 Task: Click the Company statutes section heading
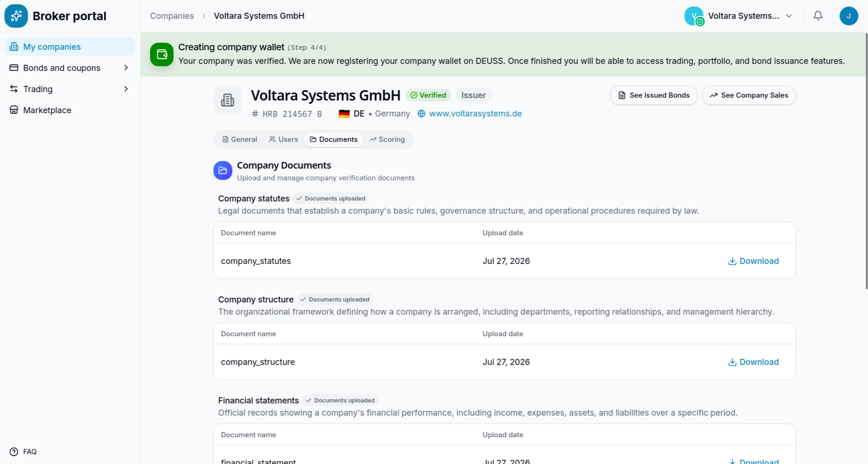(x=254, y=199)
